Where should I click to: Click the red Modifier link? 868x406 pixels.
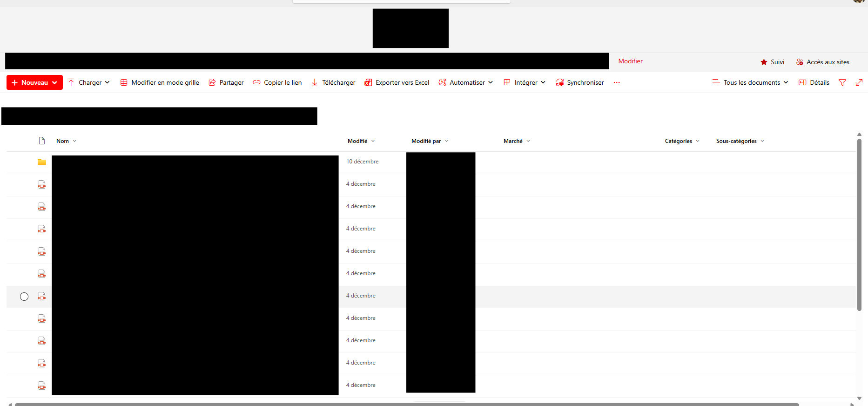point(631,61)
